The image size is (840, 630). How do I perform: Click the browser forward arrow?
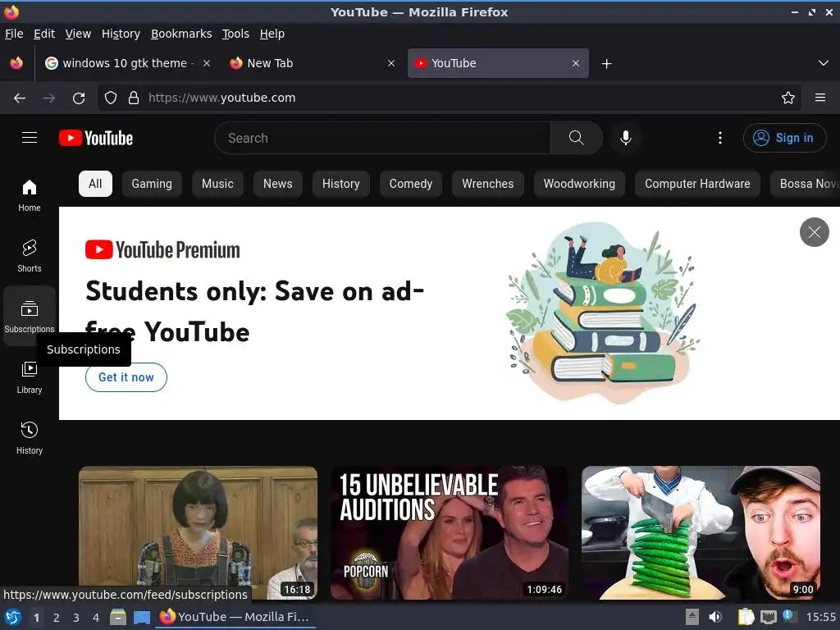[48, 98]
